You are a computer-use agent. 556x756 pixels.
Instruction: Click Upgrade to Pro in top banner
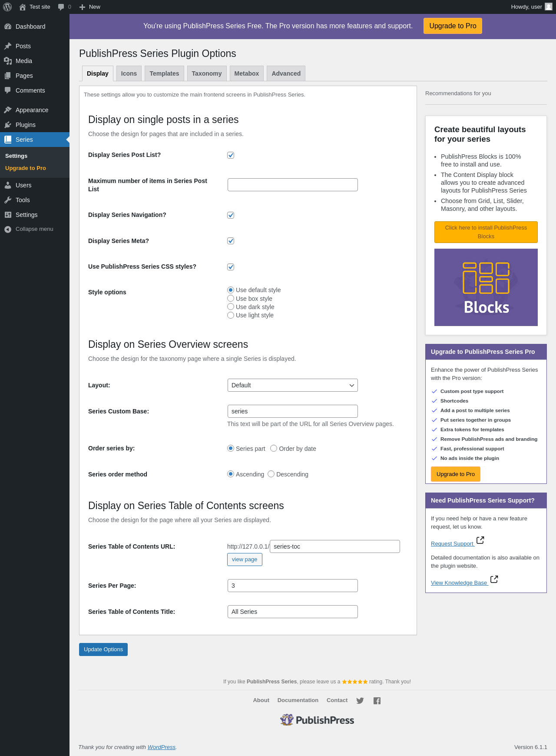(x=453, y=26)
